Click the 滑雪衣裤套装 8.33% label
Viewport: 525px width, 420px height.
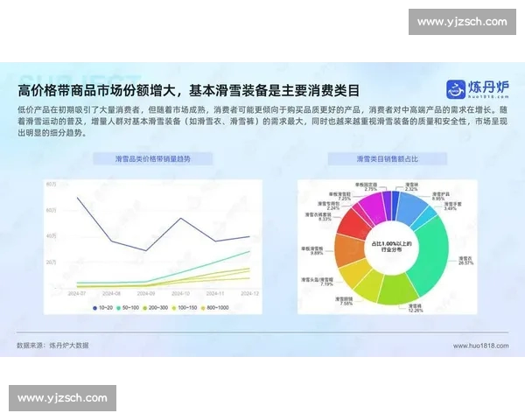[318, 216]
